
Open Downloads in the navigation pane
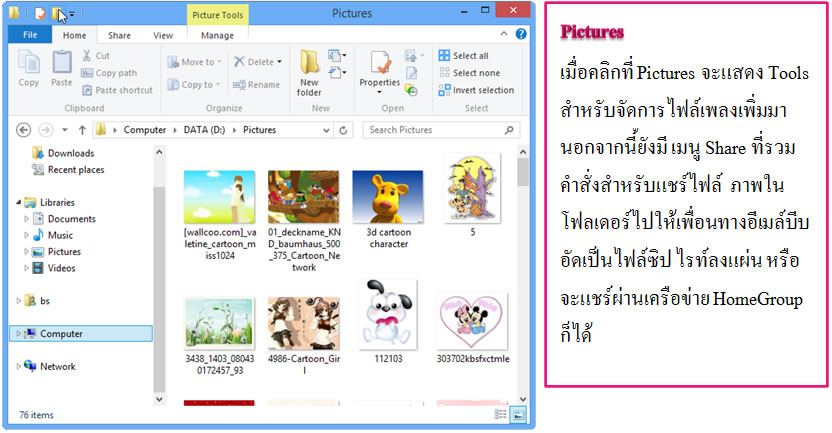click(x=64, y=153)
